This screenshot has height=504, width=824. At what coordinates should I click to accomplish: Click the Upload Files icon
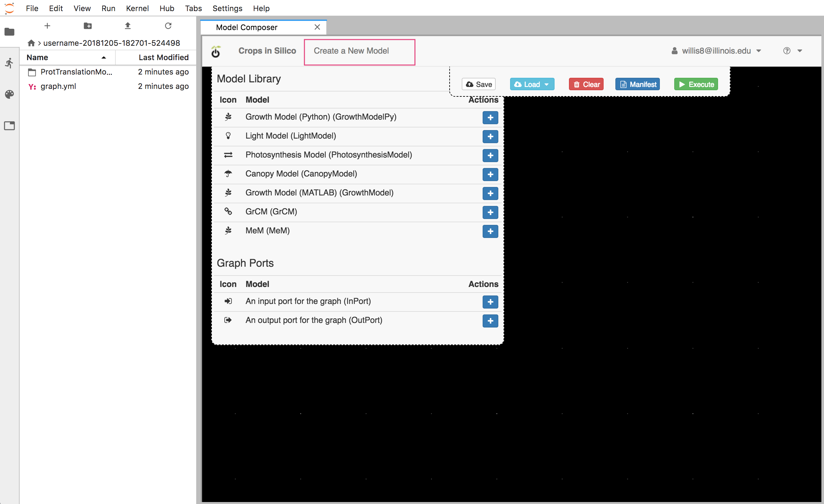[x=128, y=26]
